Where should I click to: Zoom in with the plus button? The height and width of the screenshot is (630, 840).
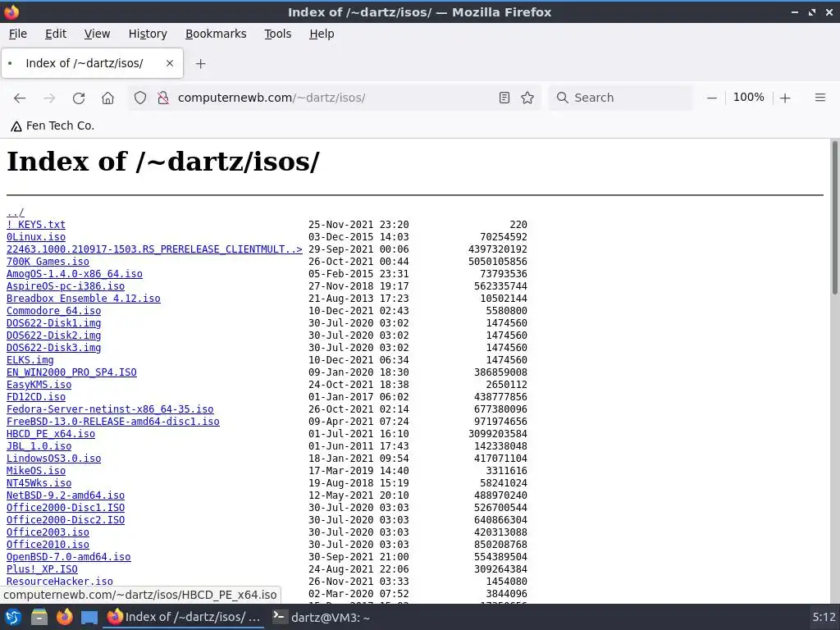click(x=785, y=98)
